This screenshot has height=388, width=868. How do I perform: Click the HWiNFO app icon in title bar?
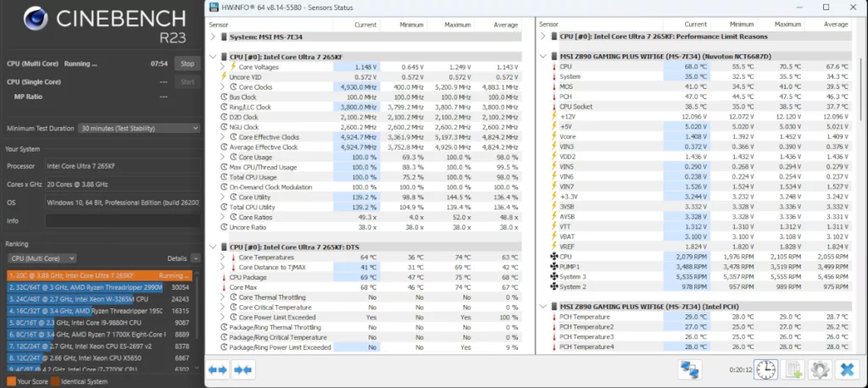point(213,7)
